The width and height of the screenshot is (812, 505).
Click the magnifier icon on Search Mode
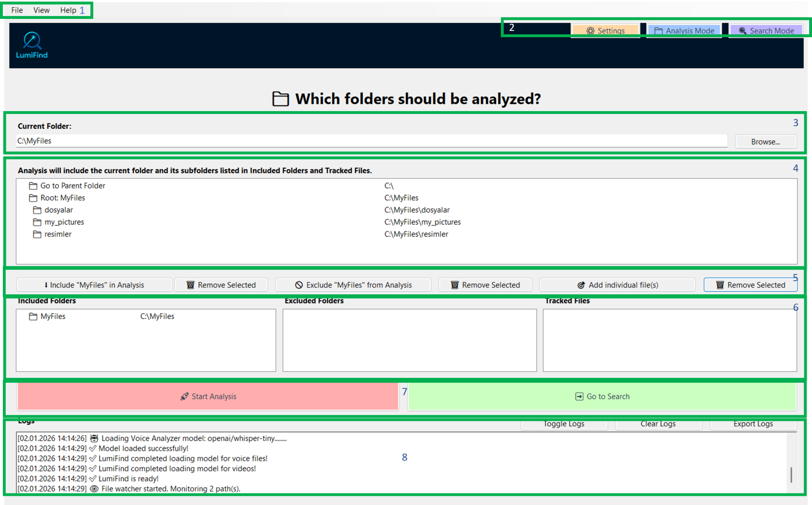742,31
